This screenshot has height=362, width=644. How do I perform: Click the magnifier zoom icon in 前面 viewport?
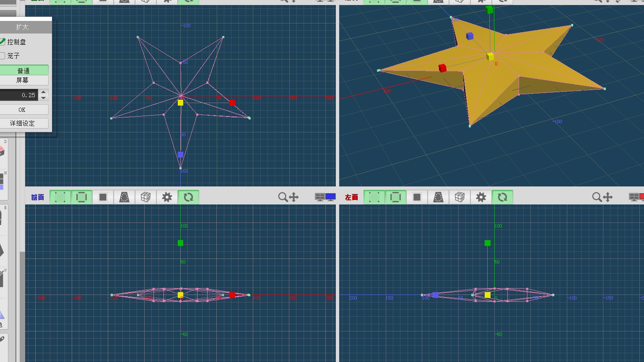click(283, 197)
